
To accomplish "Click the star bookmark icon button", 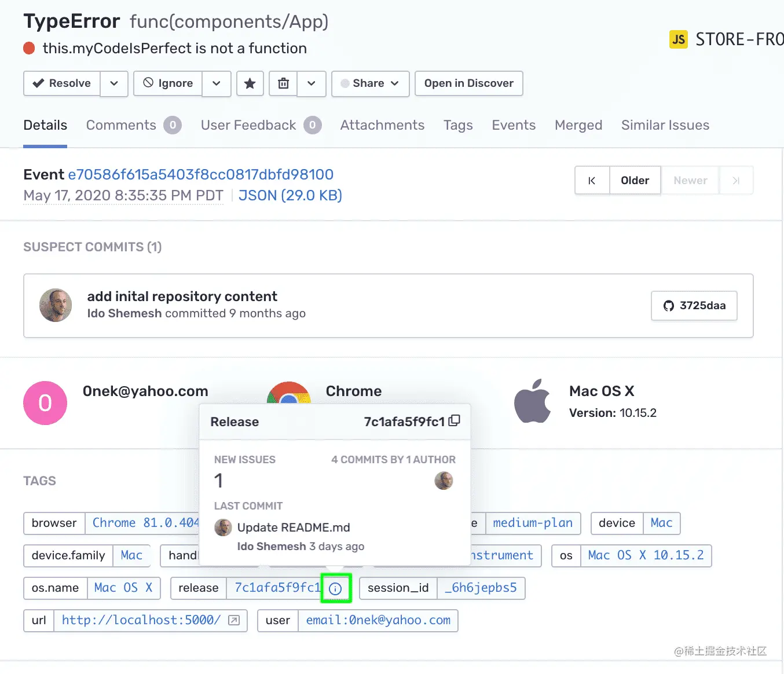I will [250, 83].
